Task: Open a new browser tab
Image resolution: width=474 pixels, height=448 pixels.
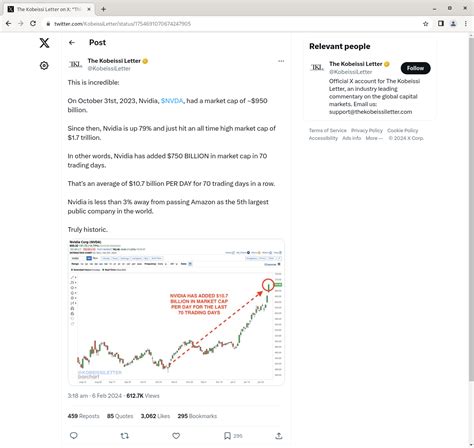Action: tap(103, 9)
